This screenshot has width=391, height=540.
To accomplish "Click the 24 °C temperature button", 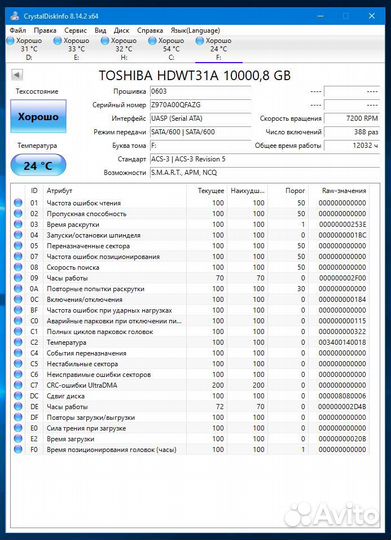I will pos(38,166).
